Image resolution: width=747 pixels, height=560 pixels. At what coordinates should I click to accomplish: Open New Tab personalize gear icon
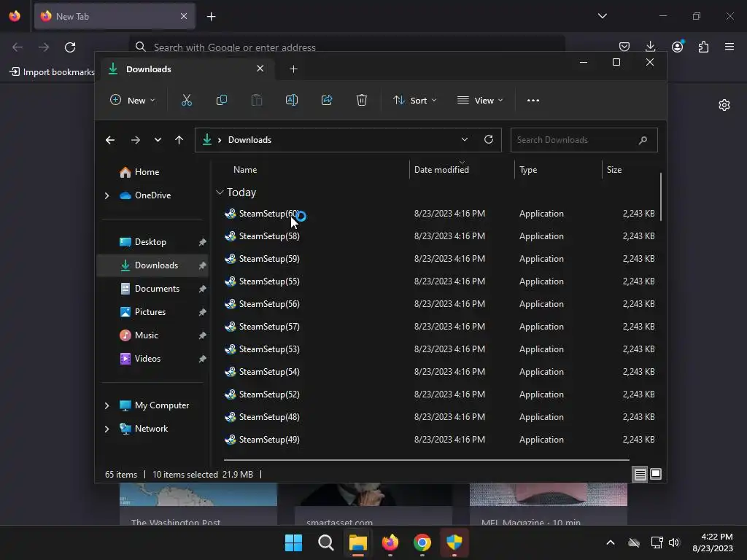tap(724, 105)
